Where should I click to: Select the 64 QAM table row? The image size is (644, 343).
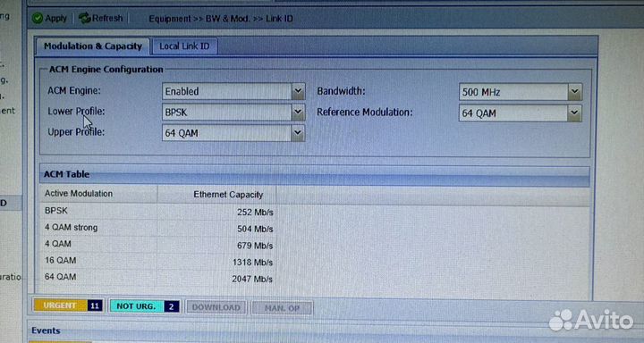(x=158, y=278)
